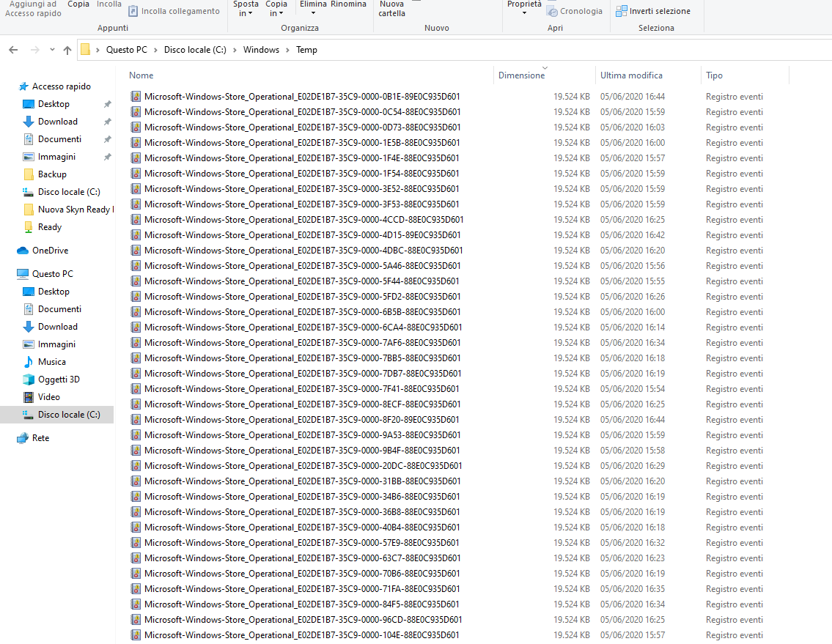Select file ending 8F20-89E0C935D601
Screen dimensions: 832x644
coord(302,420)
